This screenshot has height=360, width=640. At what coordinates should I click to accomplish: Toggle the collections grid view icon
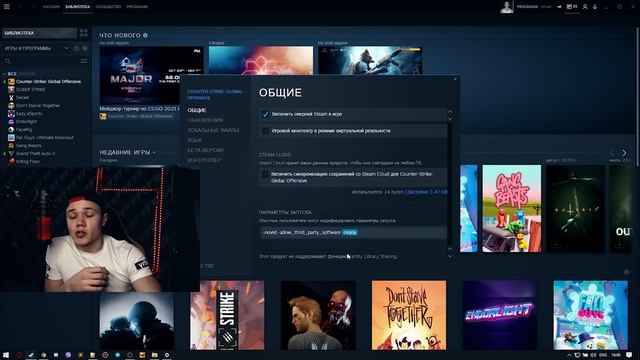(x=84, y=33)
